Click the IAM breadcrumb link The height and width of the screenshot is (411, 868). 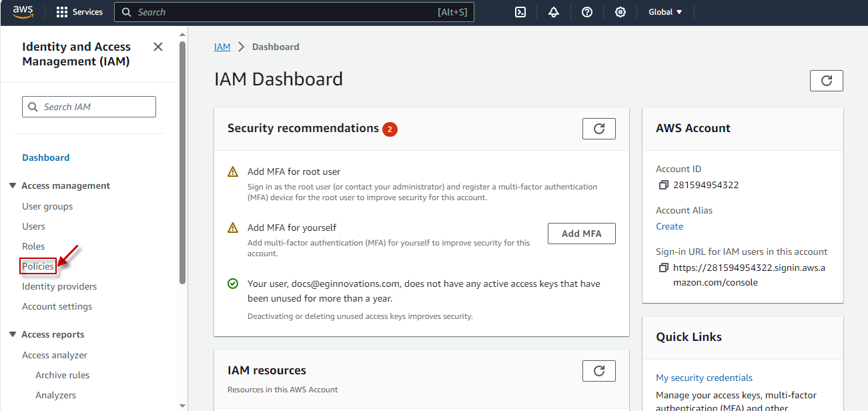(x=222, y=47)
